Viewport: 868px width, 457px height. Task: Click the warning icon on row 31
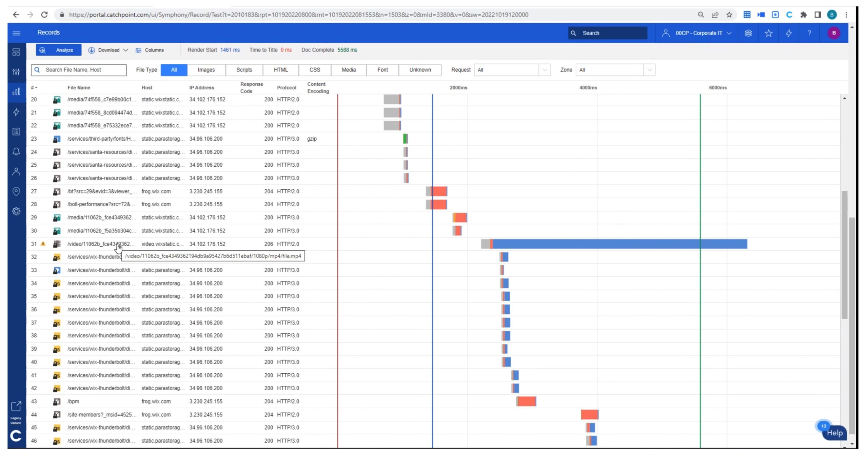click(43, 244)
